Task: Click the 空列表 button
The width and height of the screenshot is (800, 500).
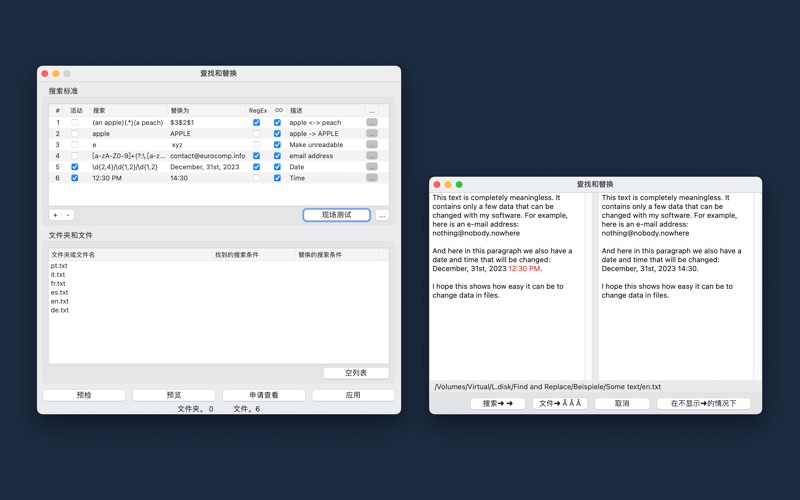Action: pyautogui.click(x=356, y=373)
